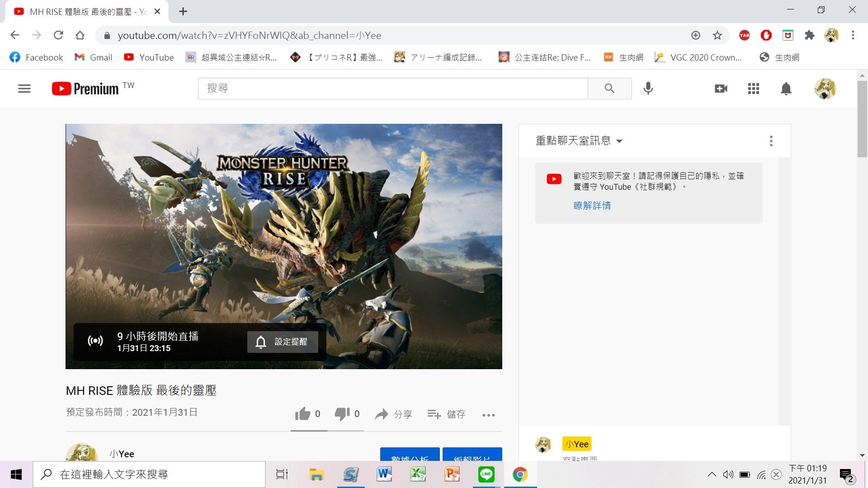Search with your voice using the microphone icon

[648, 88]
